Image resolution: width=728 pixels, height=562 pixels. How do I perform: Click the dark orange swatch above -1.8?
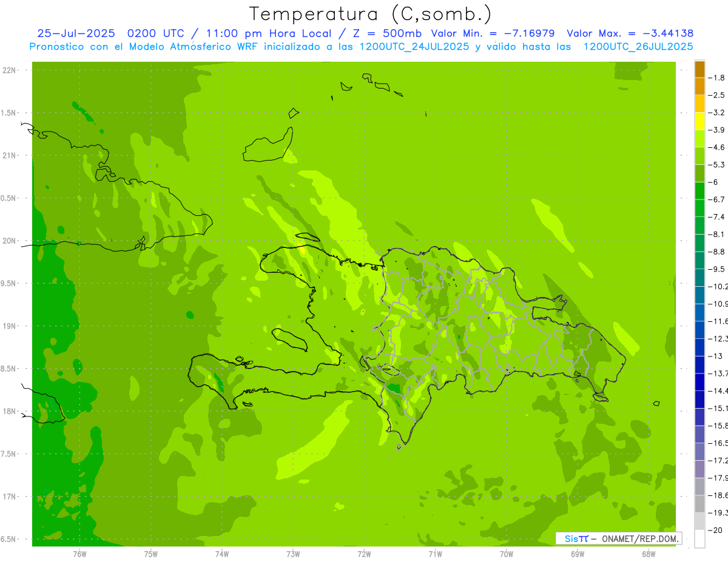[699, 69]
